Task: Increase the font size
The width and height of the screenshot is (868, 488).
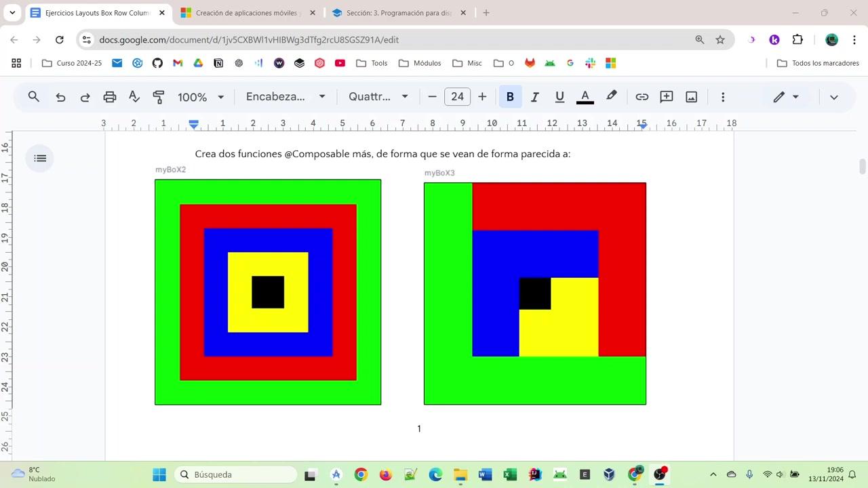Action: click(482, 97)
